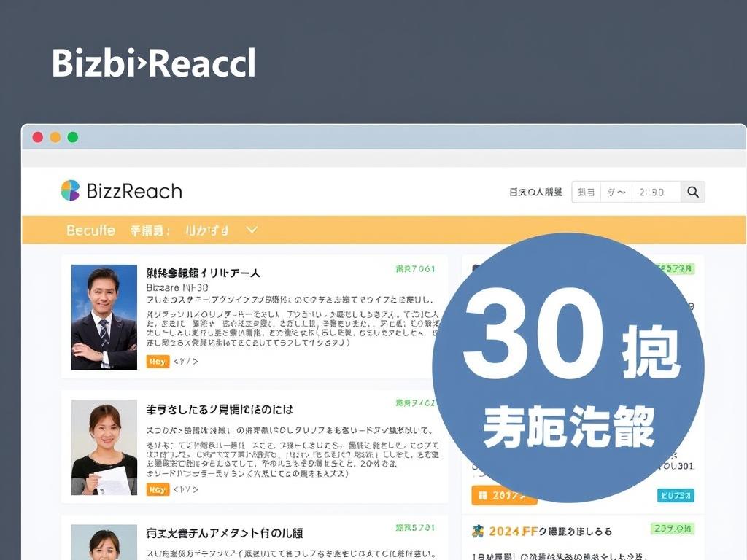Screen dimensions: 747x560
Task: Click the green label ending 5701 in third card
Action: point(415,528)
